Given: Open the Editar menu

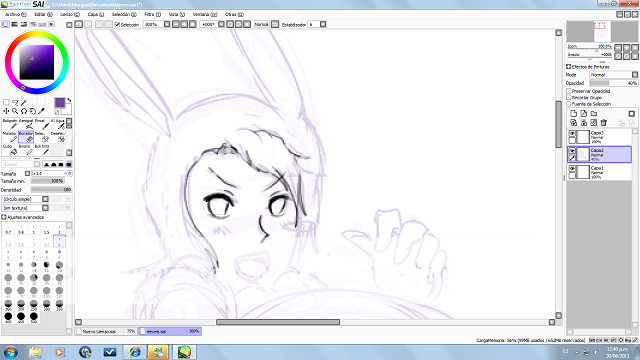Looking at the screenshot, I should coord(43,14).
